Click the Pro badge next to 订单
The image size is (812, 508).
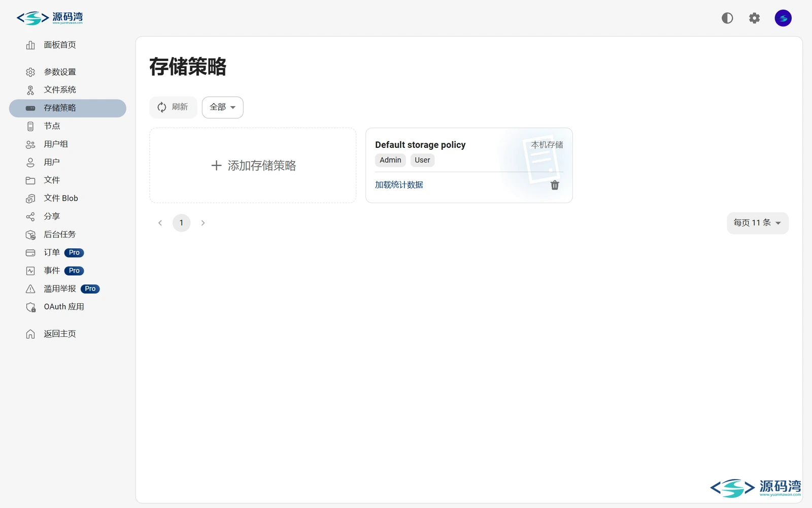click(74, 253)
